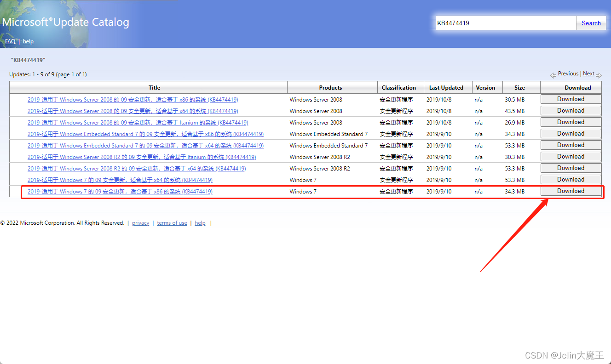Download the Windows Server 2008 Itanium update
The width and height of the screenshot is (611, 364).
571,122
